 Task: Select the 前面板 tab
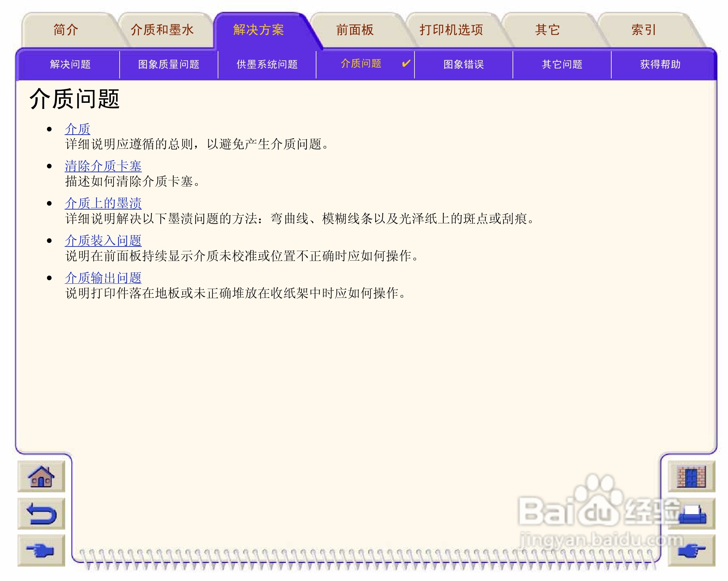pos(355,30)
